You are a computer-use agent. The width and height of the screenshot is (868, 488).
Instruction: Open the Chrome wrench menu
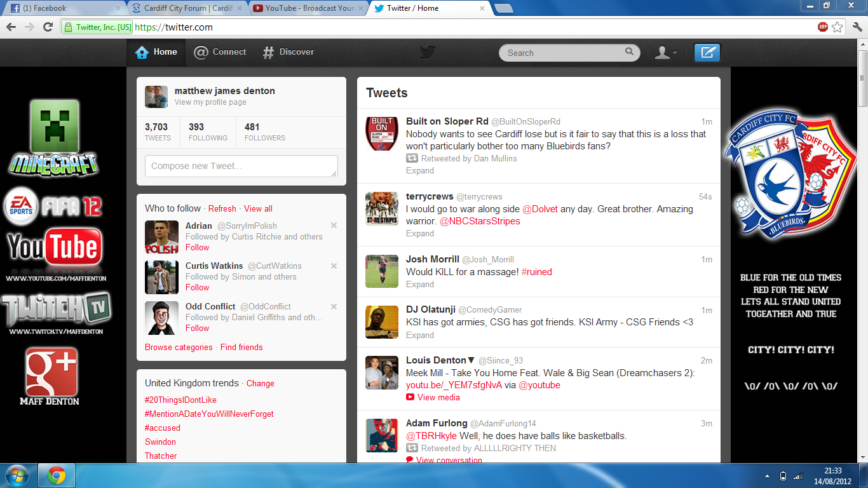click(857, 27)
